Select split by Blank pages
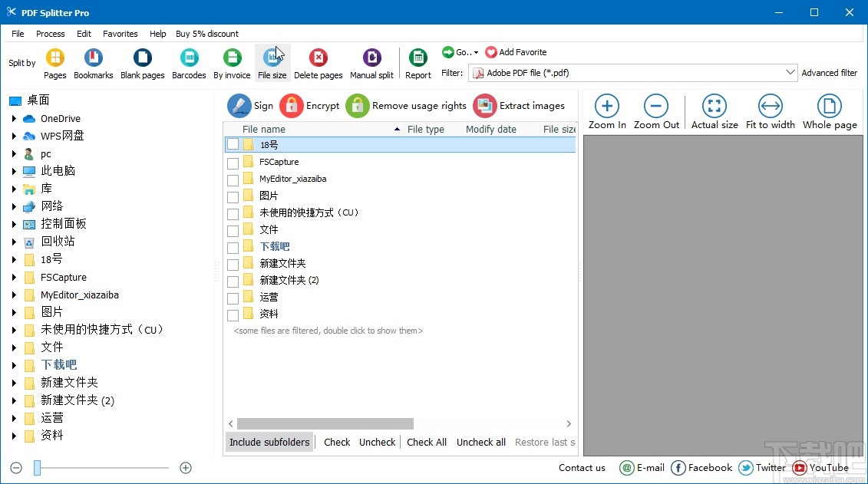868x484 pixels. coord(142,64)
